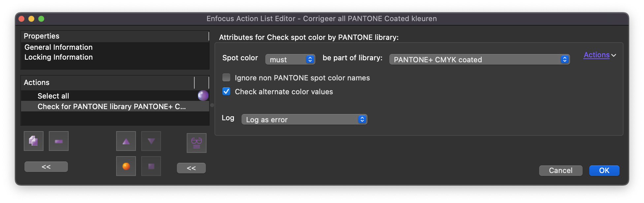
Task: Click the Cancel button
Action: coord(561,170)
